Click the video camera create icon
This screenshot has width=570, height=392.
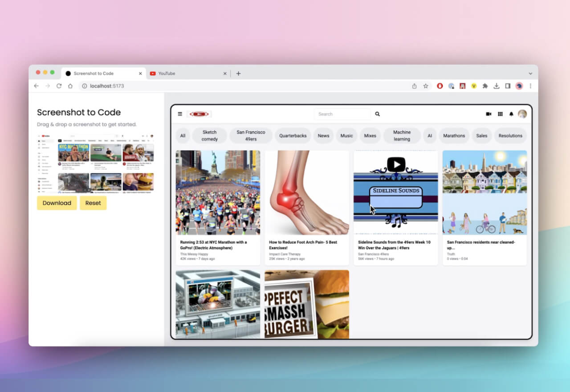[489, 114]
